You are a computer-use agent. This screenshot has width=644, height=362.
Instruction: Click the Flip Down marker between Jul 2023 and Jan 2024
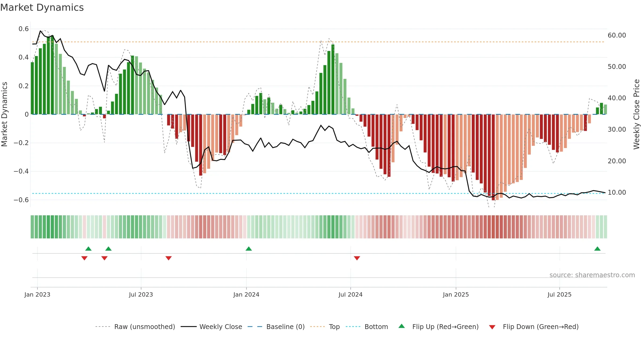[169, 258]
